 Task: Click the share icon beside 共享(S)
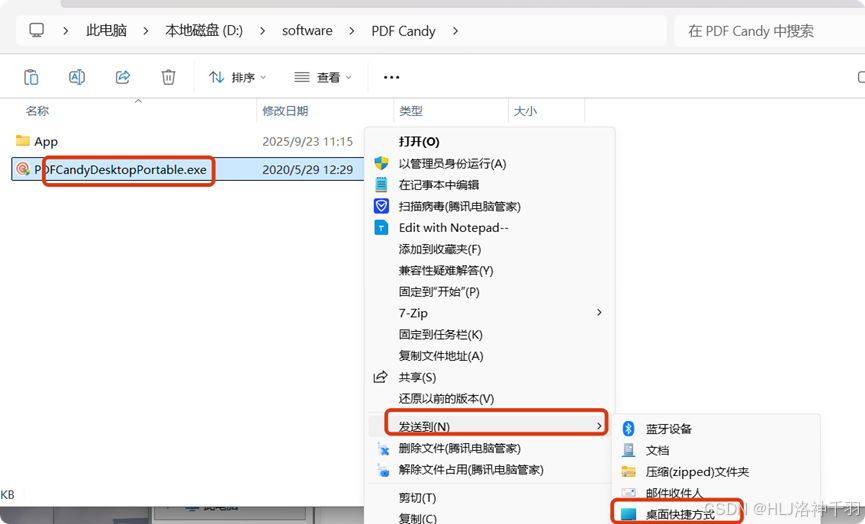(x=381, y=377)
